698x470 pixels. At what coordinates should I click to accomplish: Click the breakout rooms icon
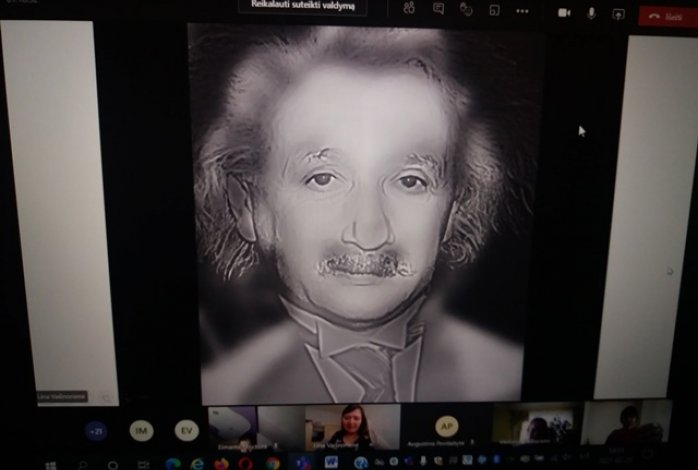point(494,10)
